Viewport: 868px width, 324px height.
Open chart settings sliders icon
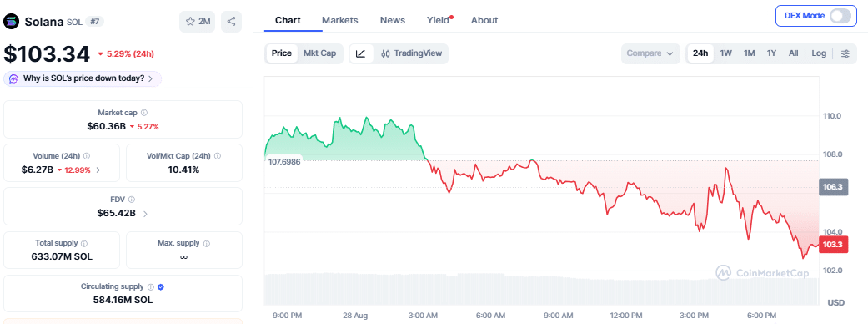(x=845, y=53)
